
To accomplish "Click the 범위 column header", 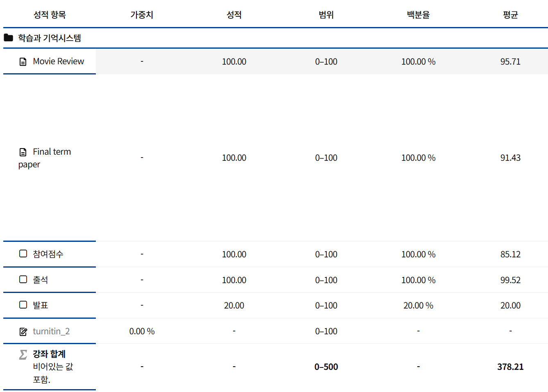I will [x=326, y=15].
